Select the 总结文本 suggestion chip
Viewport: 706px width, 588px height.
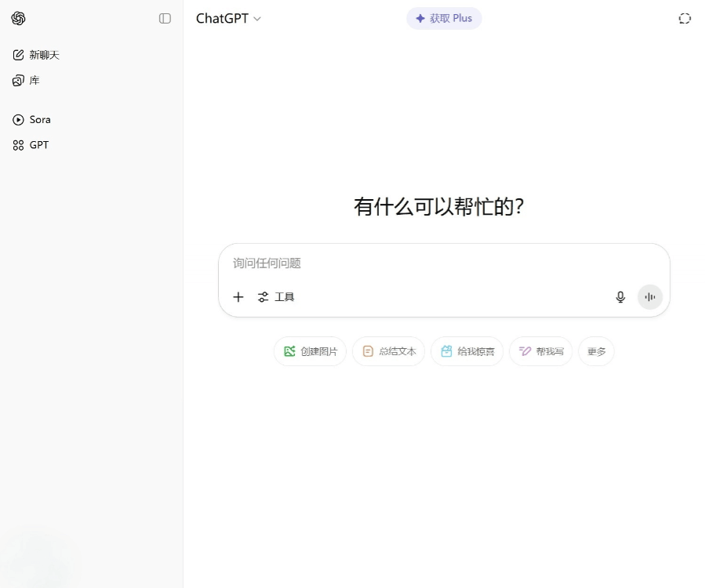pyautogui.click(x=388, y=351)
